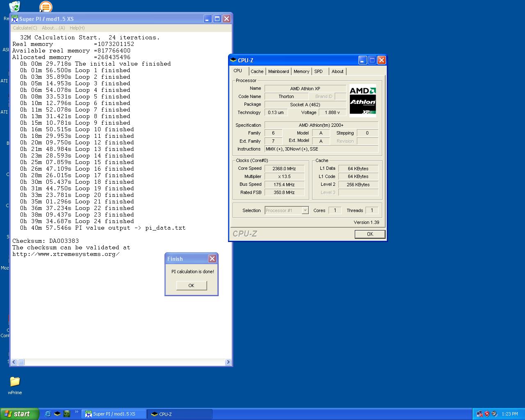Image resolution: width=525 pixels, height=420 pixels.
Task: Open the Calculate(C) menu
Action: click(25, 28)
